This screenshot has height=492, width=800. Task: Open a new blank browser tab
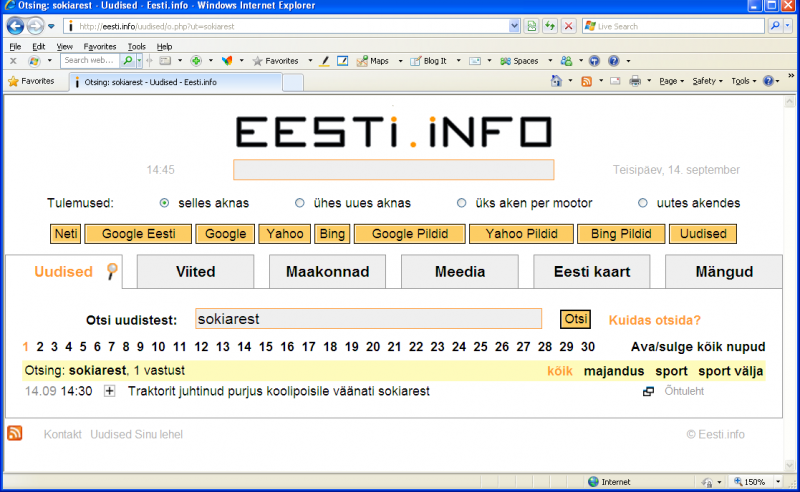(x=293, y=82)
